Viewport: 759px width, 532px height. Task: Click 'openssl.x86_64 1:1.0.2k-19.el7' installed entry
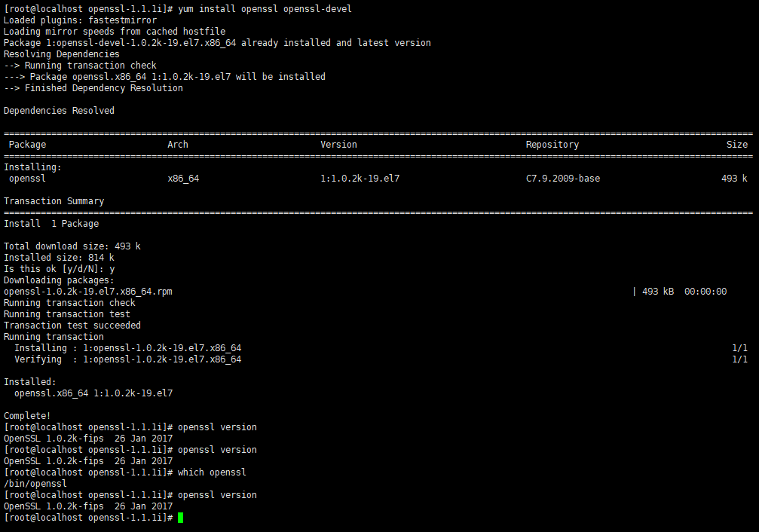tap(93, 393)
